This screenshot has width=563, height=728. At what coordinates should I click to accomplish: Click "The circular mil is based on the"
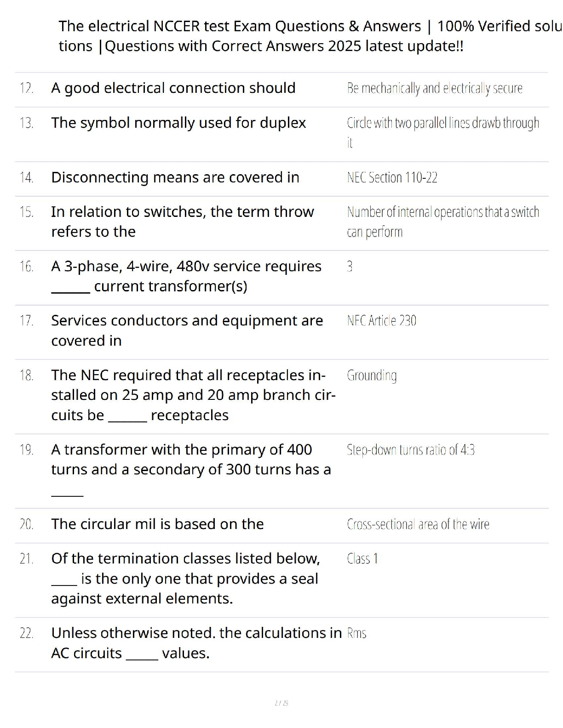[157, 524]
